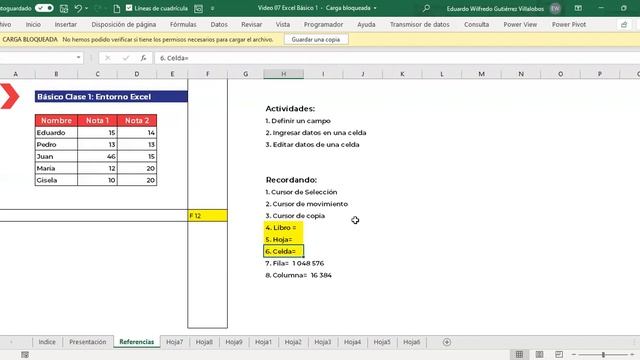The width and height of the screenshot is (640, 360).
Task: Switch to the Indice sheet tab
Action: [47, 342]
